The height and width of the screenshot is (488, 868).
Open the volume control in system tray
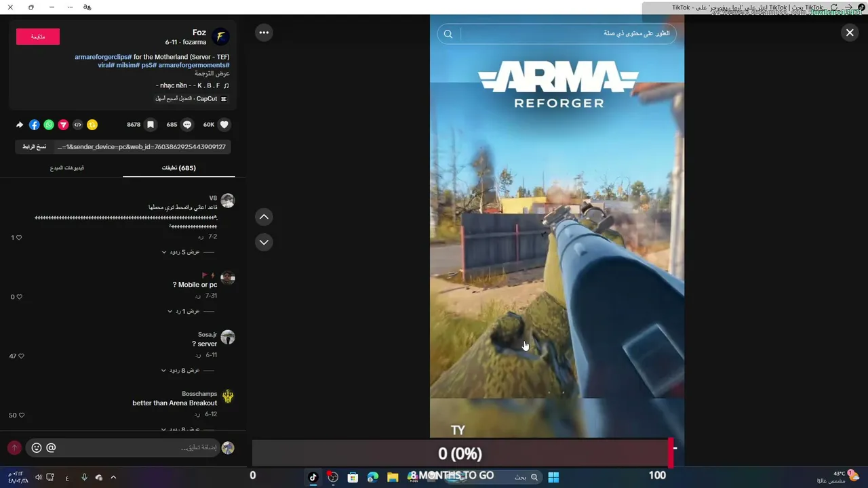tap(39, 477)
